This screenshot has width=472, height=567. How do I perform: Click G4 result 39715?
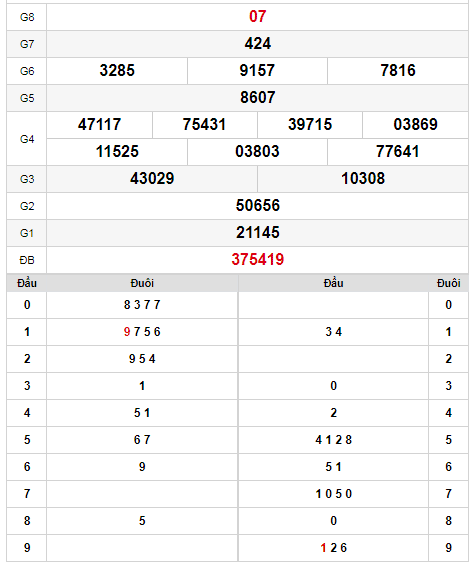[x=310, y=125]
